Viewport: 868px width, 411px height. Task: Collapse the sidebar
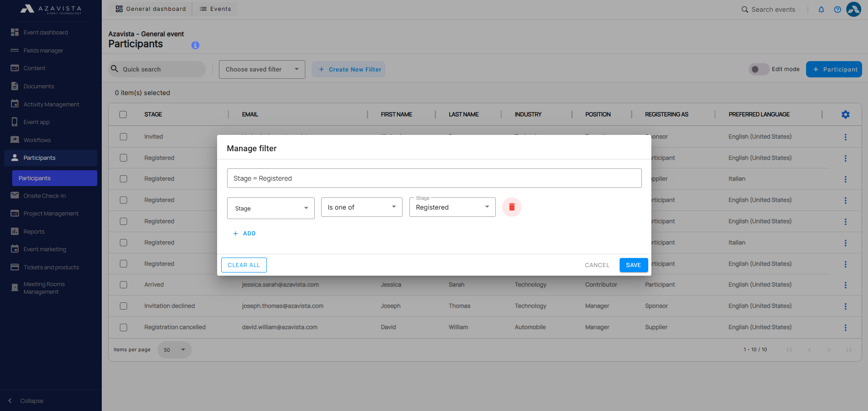point(26,401)
